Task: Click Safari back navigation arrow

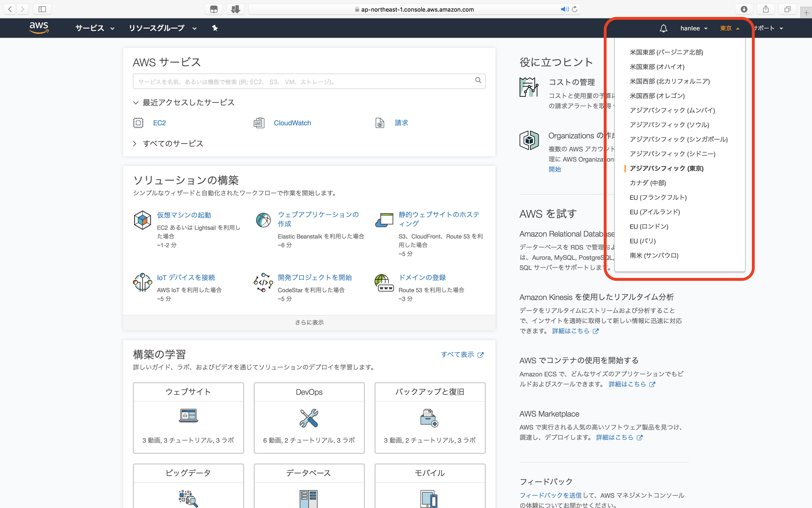Action: point(10,9)
